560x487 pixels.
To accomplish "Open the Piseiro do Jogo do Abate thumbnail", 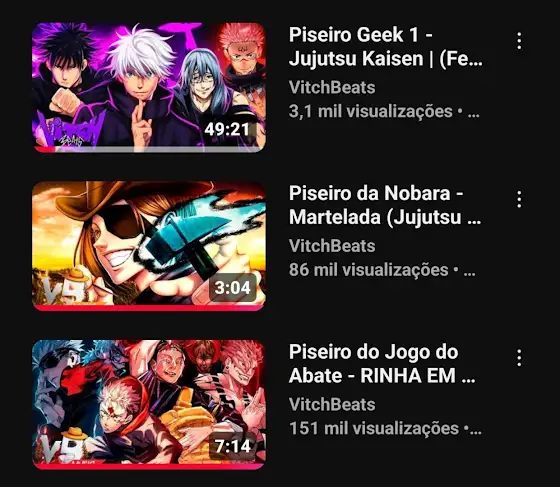I will coord(149,405).
